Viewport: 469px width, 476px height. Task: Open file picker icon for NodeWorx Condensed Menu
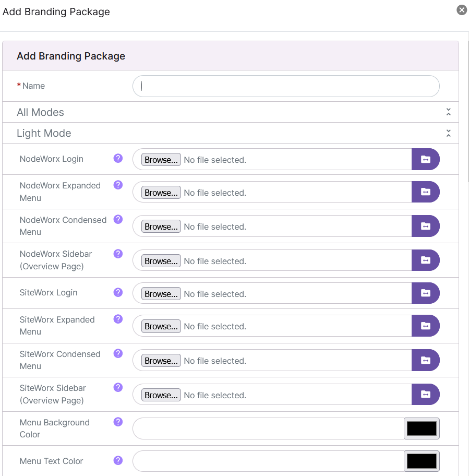coord(426,226)
